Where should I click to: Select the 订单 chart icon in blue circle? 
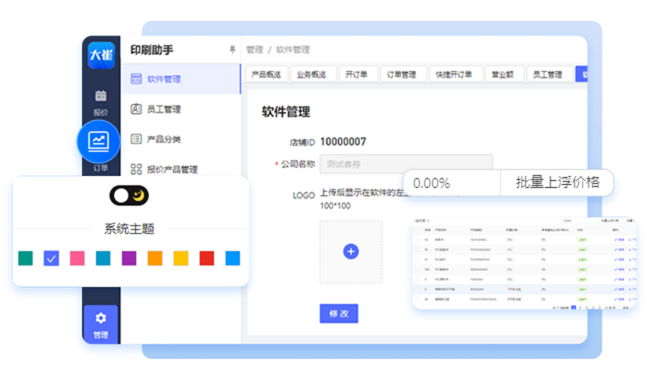98,141
